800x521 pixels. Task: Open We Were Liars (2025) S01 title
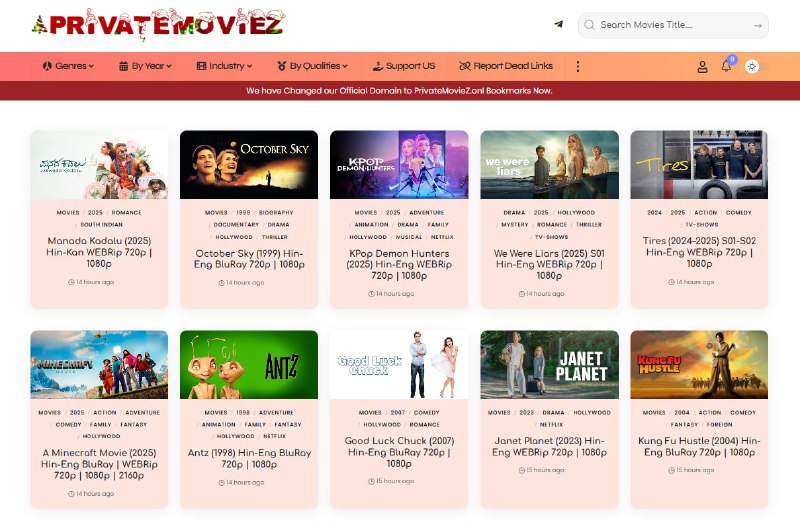point(549,264)
